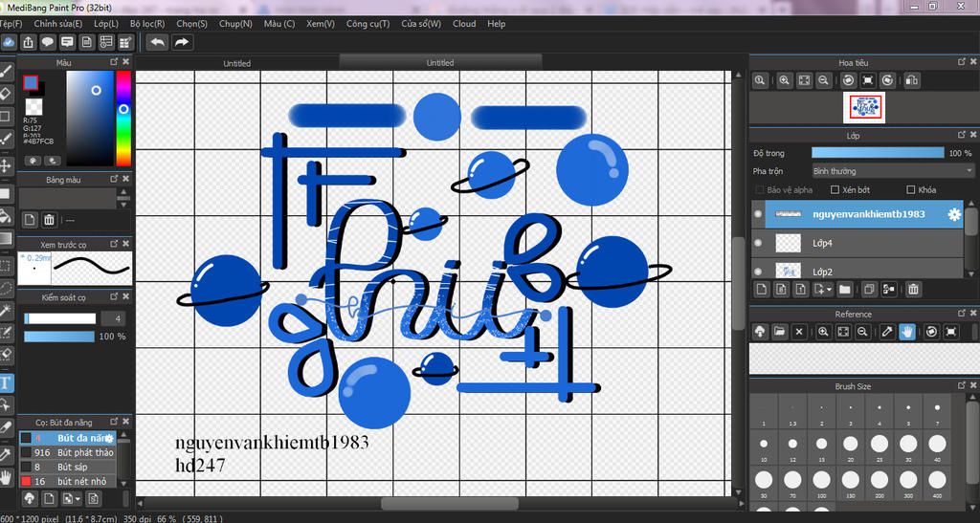
Task: Click the Undo arrow button
Action: click(x=158, y=42)
